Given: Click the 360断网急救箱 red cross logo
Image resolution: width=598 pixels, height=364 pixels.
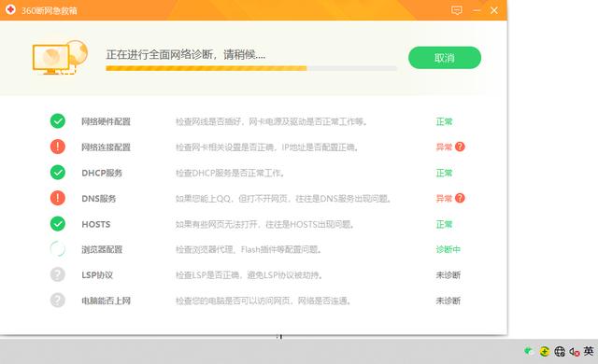Looking at the screenshot, I should (10, 9).
